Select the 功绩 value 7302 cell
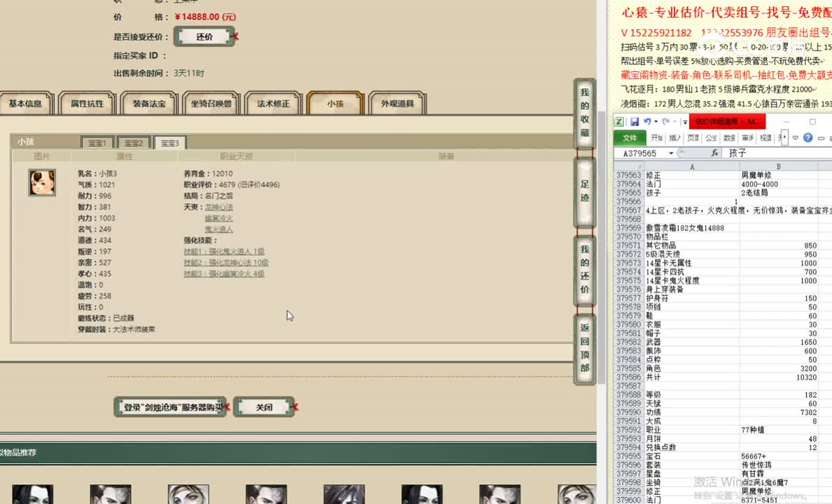Screen dimensions: 832x504 (x=778, y=412)
